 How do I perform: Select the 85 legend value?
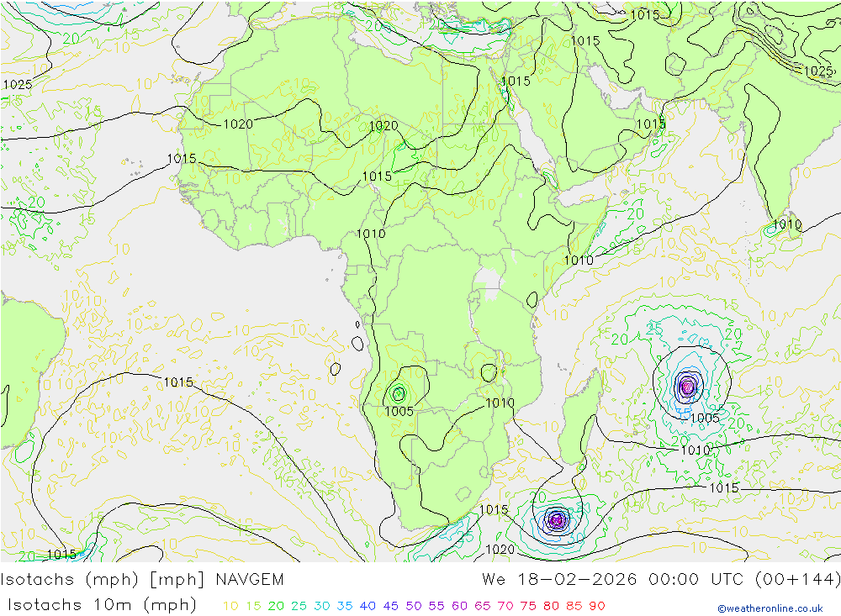pos(574,606)
